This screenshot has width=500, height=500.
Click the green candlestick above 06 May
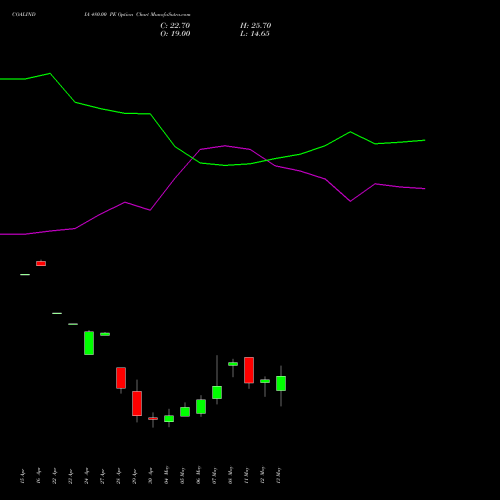201,406
